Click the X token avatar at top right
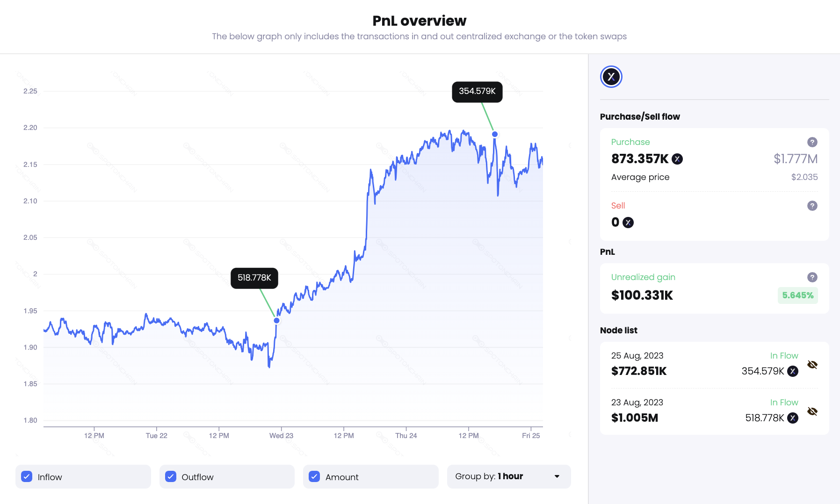Viewport: 840px width, 504px height. (x=611, y=77)
